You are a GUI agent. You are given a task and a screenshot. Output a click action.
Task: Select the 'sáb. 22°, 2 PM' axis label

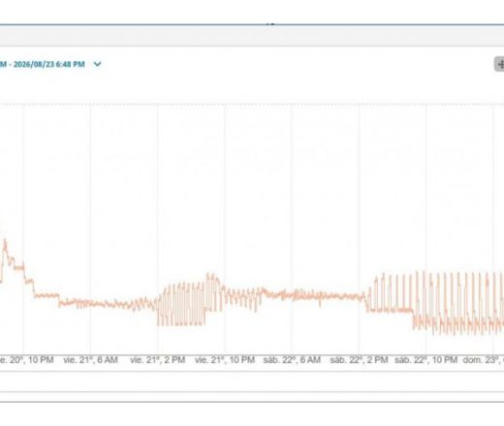(359, 360)
